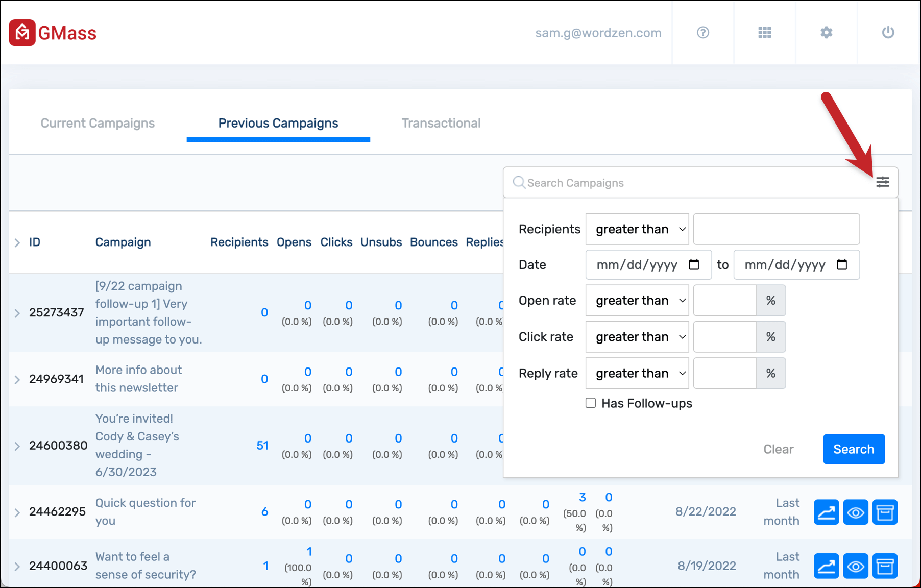The width and height of the screenshot is (921, 588).
Task: Open Recipients comparison dropdown
Action: click(x=637, y=229)
